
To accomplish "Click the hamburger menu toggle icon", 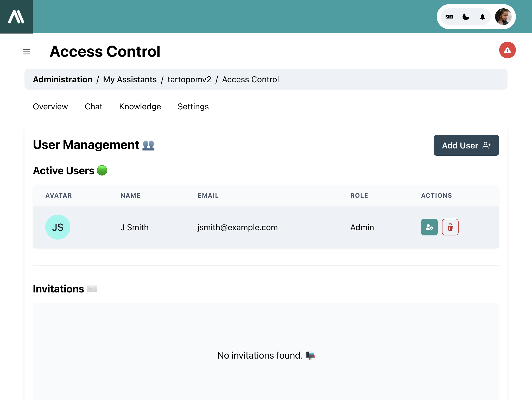I will click(x=27, y=52).
